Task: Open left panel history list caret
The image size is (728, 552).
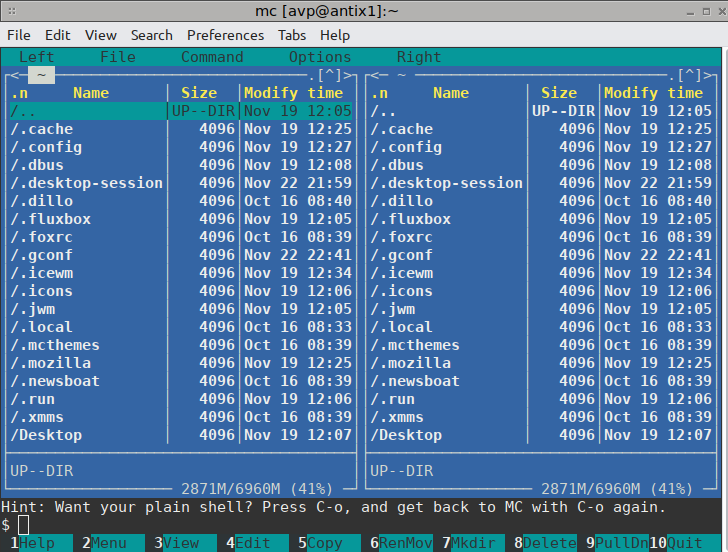Action: pos(329,75)
